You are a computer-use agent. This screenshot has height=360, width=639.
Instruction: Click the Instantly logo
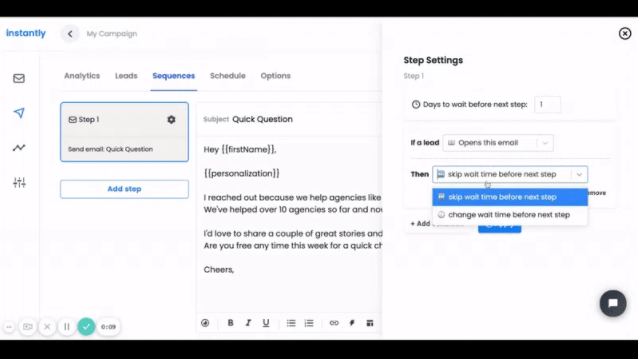click(x=26, y=33)
